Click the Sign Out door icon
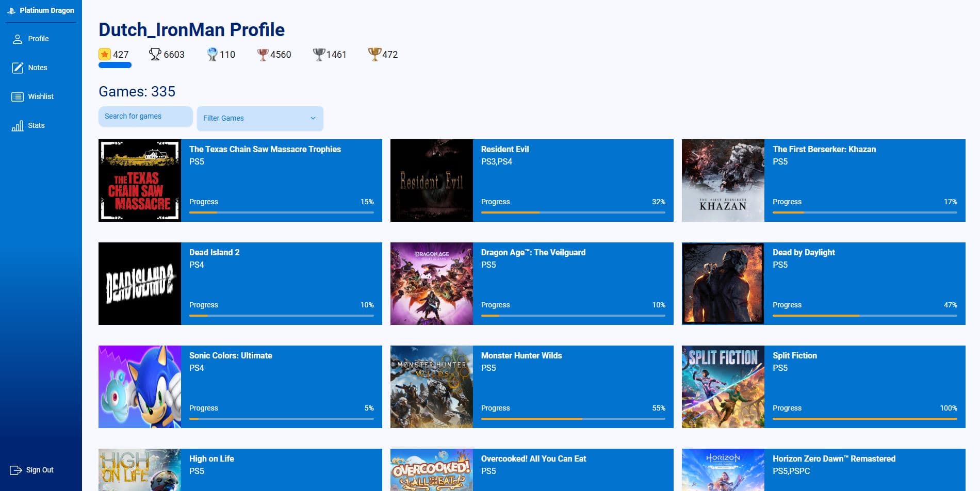This screenshot has width=980, height=491. click(x=16, y=470)
